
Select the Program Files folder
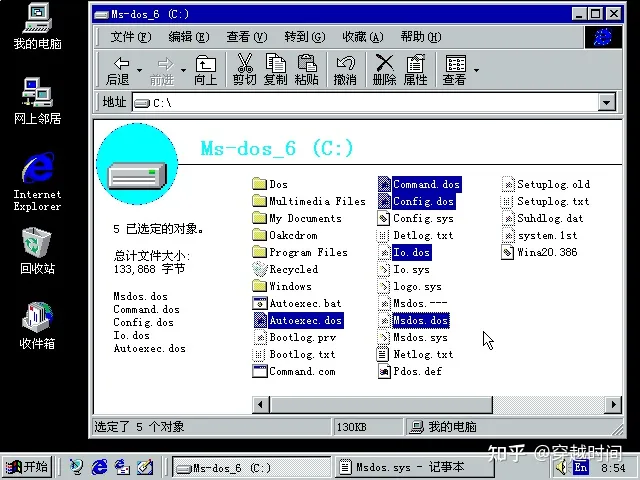pos(300,252)
